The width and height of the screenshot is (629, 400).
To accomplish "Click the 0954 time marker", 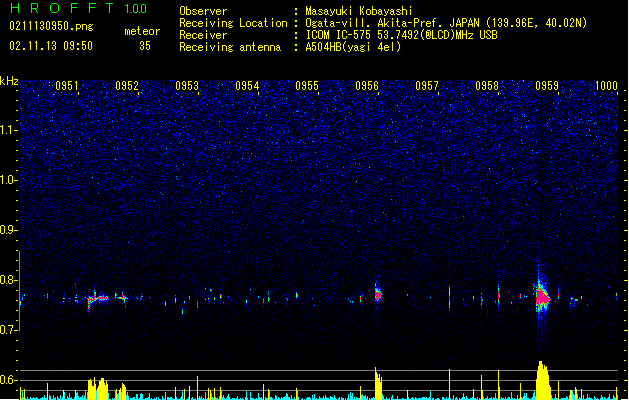I will (x=247, y=86).
